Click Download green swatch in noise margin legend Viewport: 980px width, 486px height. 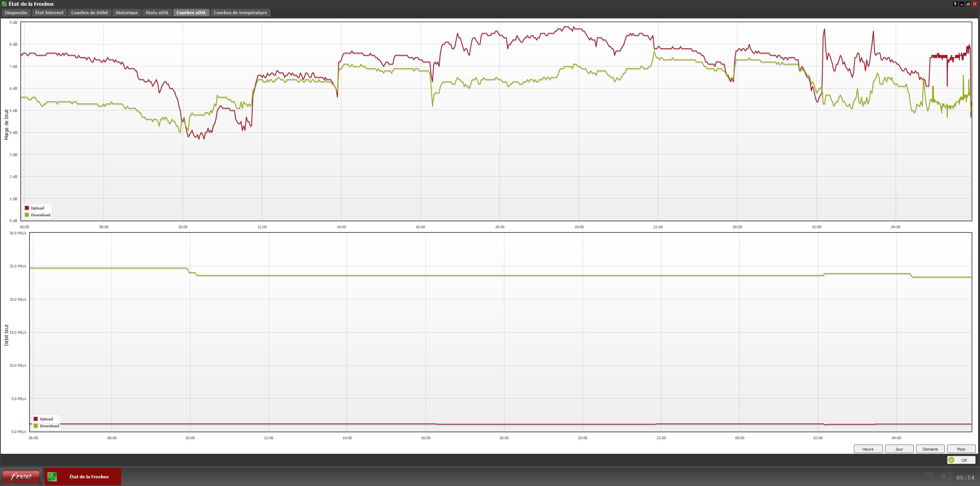click(27, 215)
